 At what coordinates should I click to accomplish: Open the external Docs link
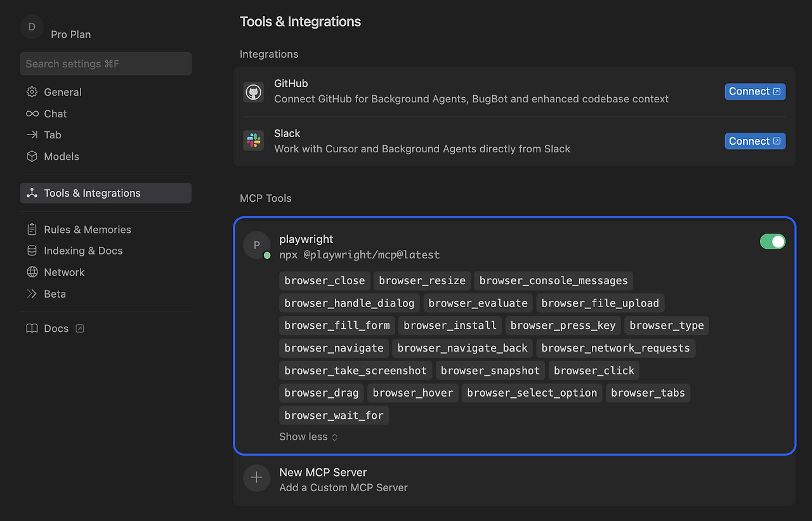click(x=56, y=329)
